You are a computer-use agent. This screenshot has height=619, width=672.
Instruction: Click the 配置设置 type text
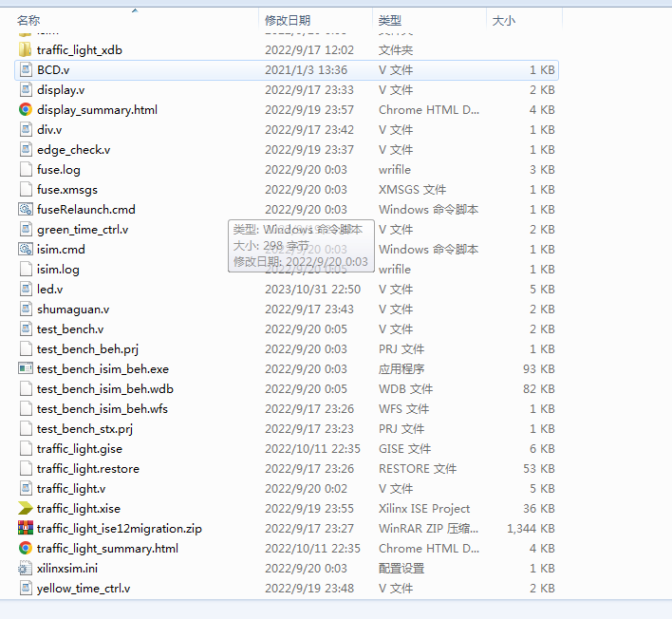[x=401, y=568]
